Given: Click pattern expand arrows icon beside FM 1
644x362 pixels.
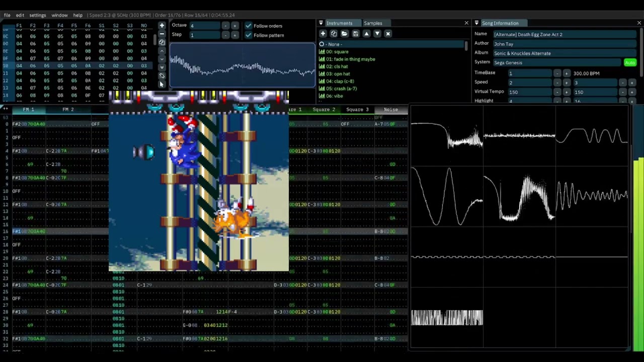Looking at the screenshot, I should (6, 109).
